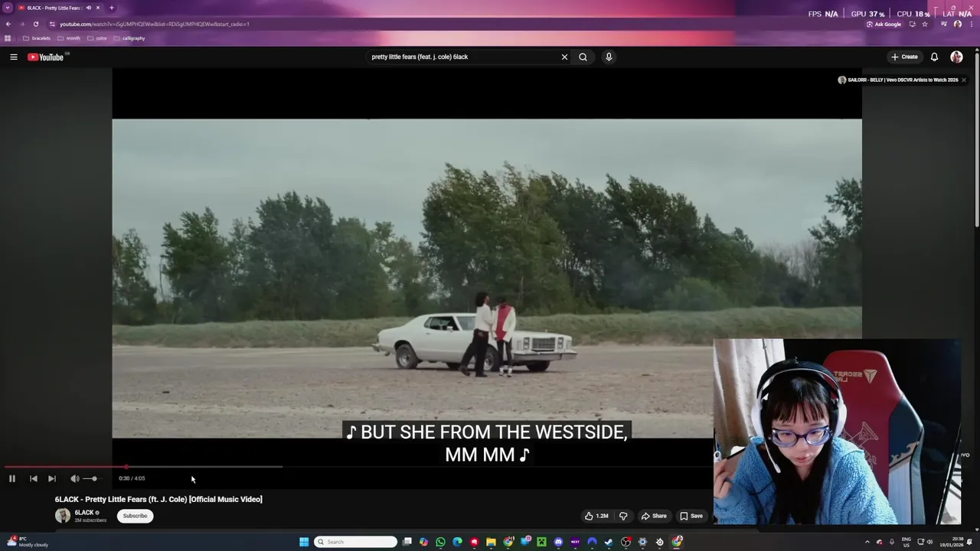Open the browser three-dot menu
The width and height of the screenshot is (980, 551).
click(971, 24)
